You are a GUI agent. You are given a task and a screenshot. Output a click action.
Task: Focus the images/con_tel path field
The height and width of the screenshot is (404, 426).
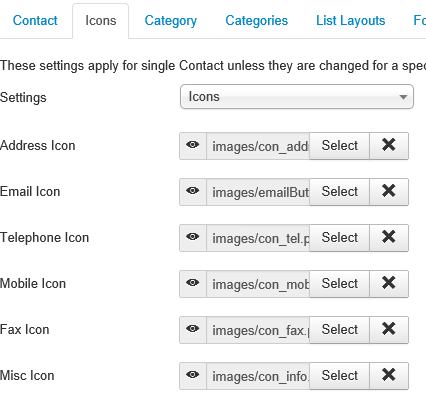[x=258, y=238]
